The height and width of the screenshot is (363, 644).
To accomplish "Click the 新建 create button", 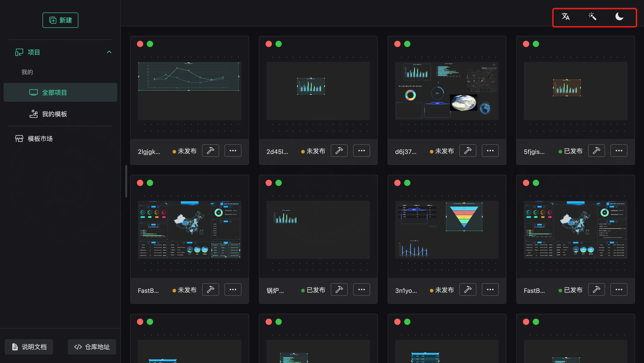I will point(60,20).
